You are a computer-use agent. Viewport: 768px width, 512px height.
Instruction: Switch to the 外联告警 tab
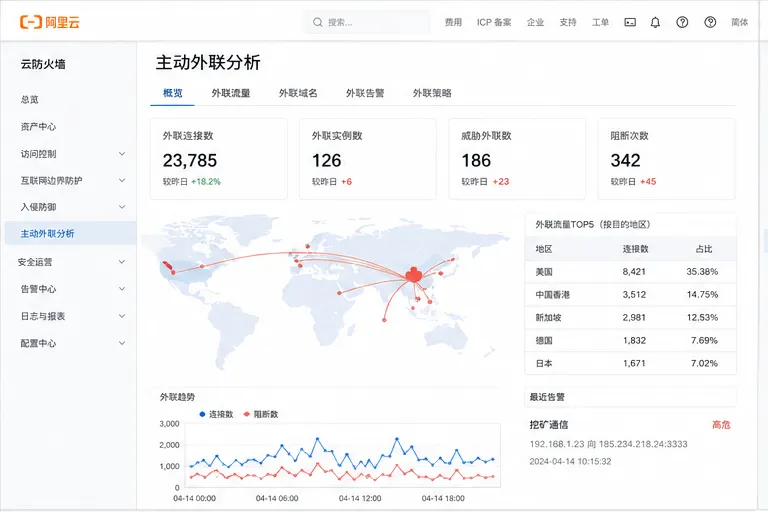coord(365,93)
